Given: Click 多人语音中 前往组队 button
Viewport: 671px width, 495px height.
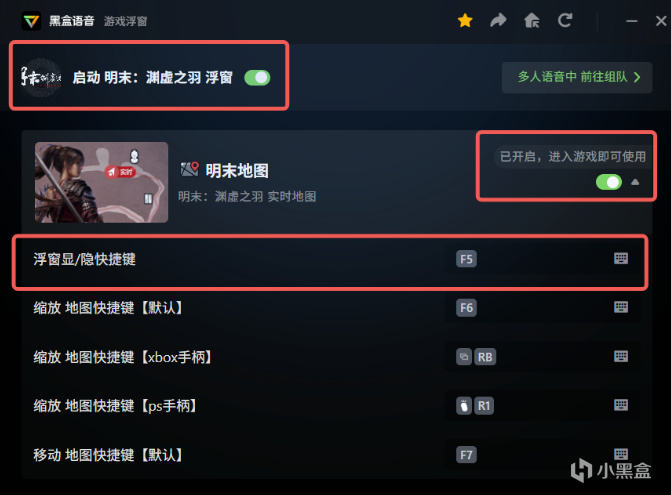Looking at the screenshot, I should [577, 77].
